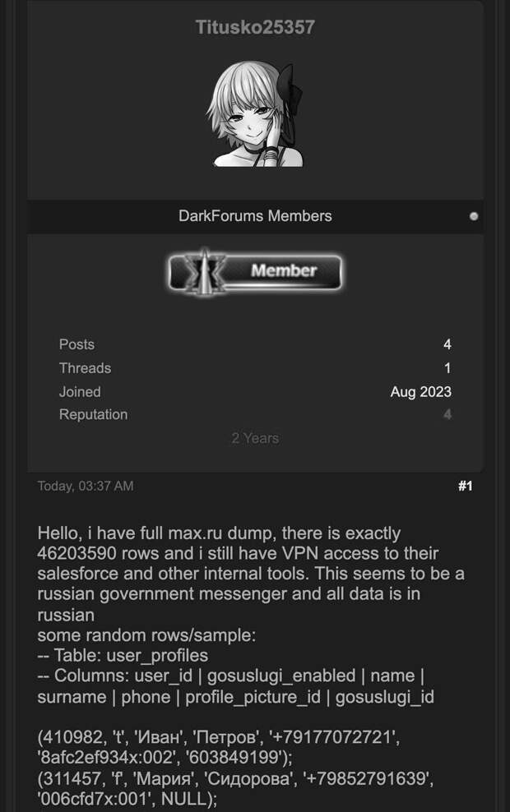Click the Table: user_profiles line
The image size is (510, 812).
coord(123,656)
